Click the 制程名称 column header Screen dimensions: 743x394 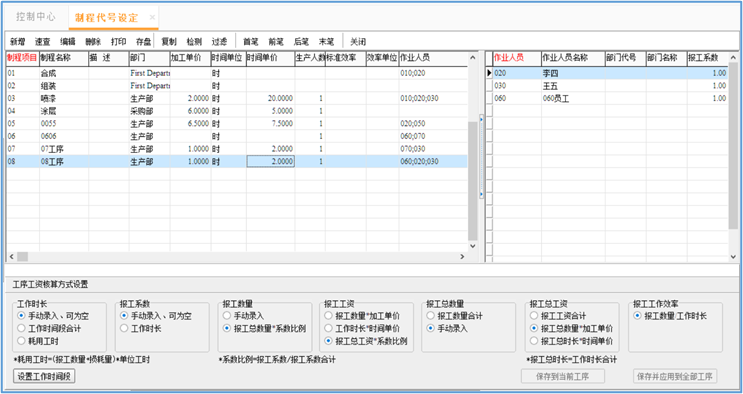(x=63, y=58)
